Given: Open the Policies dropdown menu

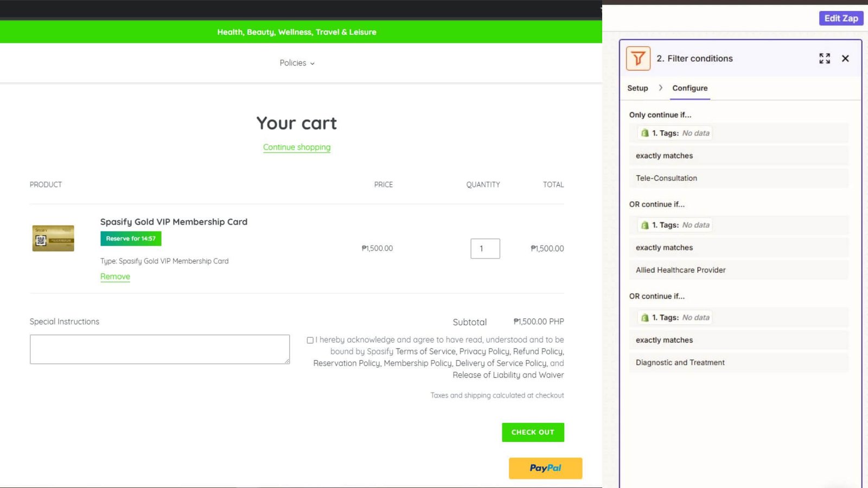Looking at the screenshot, I should point(297,63).
